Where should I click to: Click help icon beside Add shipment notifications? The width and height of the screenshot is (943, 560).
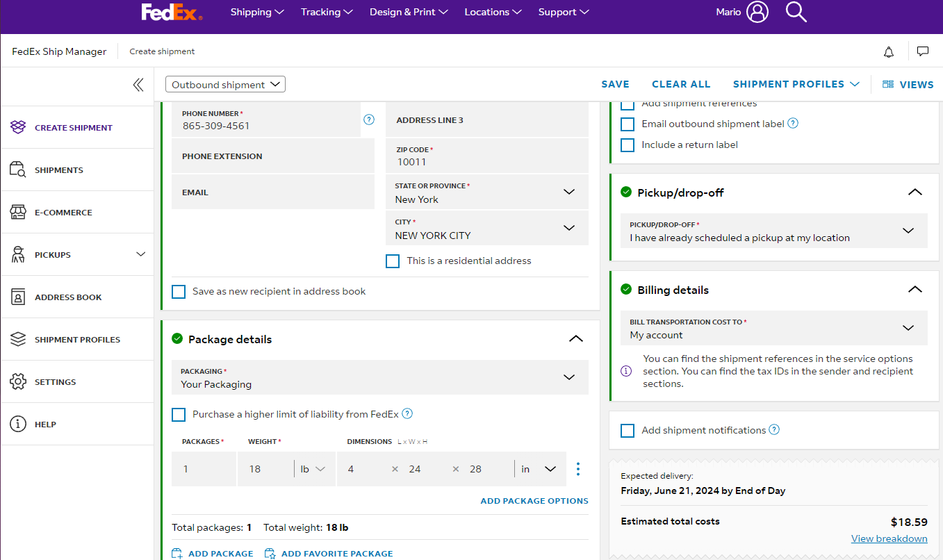click(x=774, y=430)
